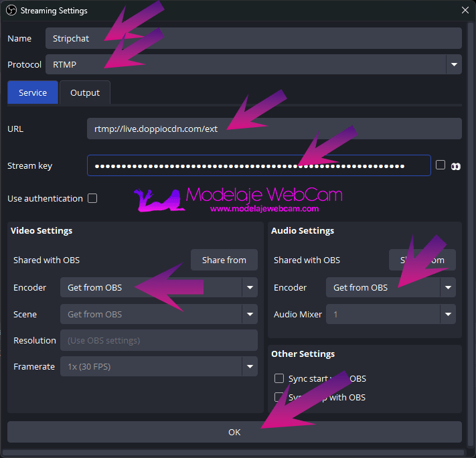Click the Audio Settings heading
The width and height of the screenshot is (476, 458).
[303, 231]
